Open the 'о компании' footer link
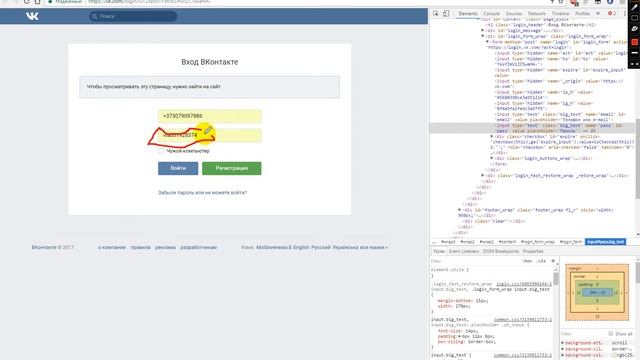Image resolution: width=640 pixels, height=360 pixels. pos(112,247)
